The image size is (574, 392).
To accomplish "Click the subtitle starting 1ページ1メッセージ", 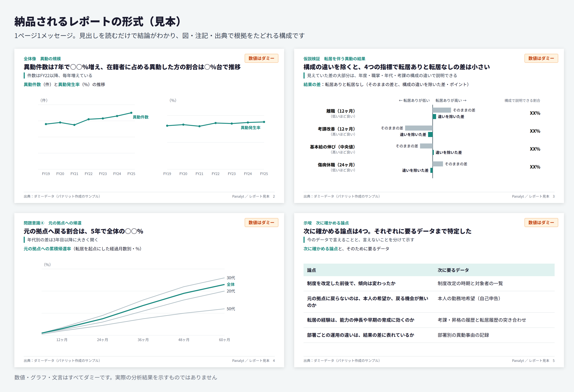I will point(160,36).
